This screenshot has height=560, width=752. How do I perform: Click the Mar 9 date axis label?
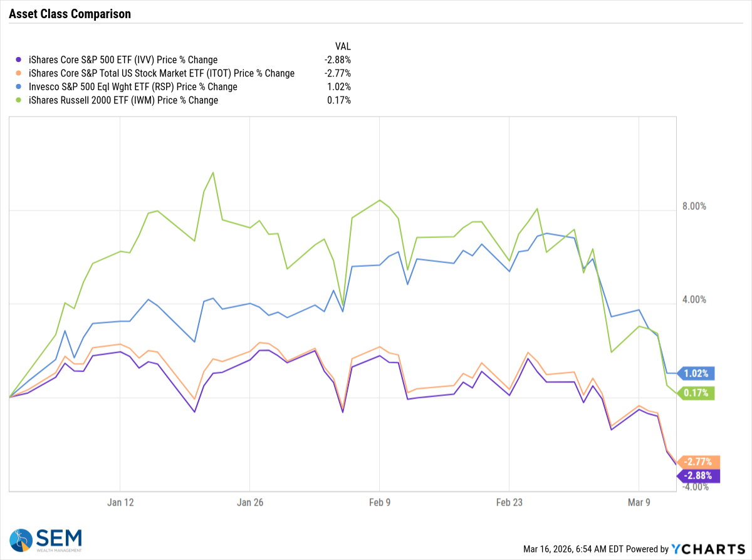639,502
